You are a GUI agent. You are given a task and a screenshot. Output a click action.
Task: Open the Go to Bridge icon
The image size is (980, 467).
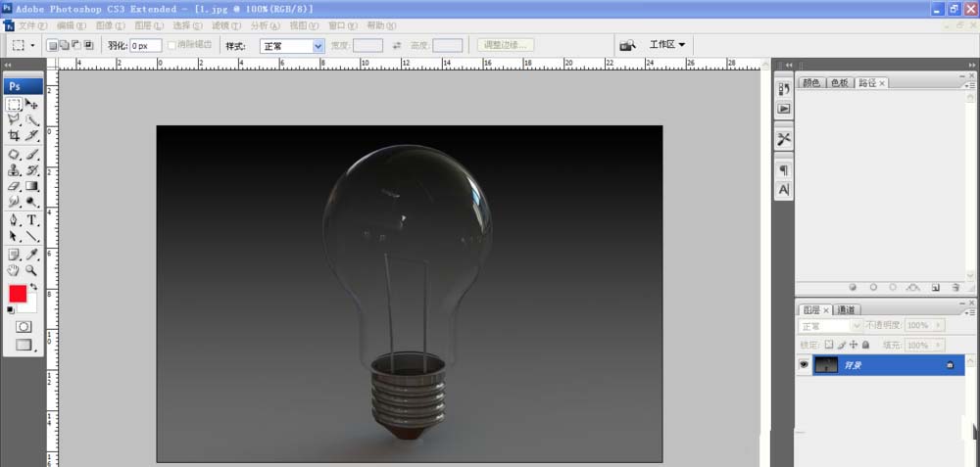tap(627, 45)
